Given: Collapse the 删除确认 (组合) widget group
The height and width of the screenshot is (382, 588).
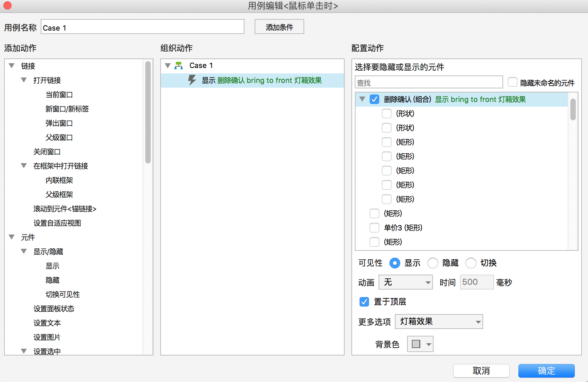Looking at the screenshot, I should point(362,99).
